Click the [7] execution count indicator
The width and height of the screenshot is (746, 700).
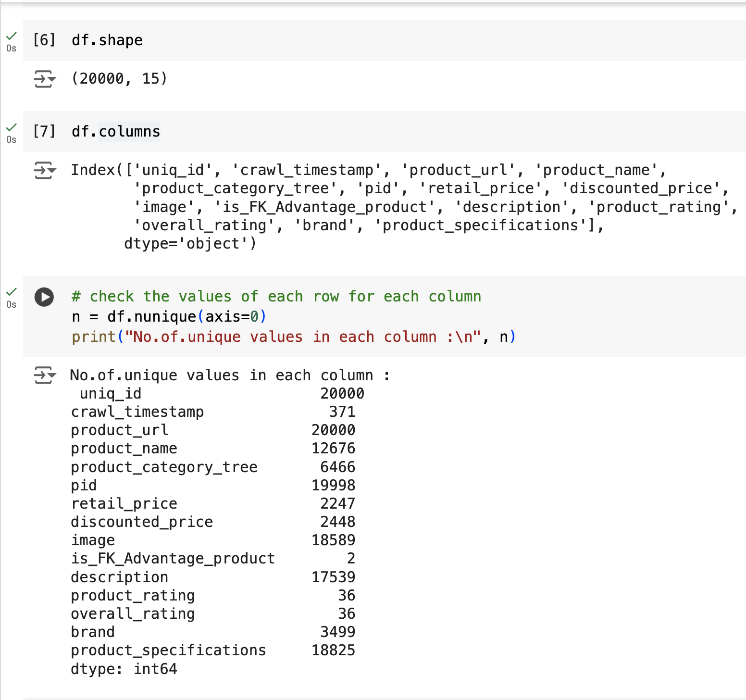(x=44, y=131)
